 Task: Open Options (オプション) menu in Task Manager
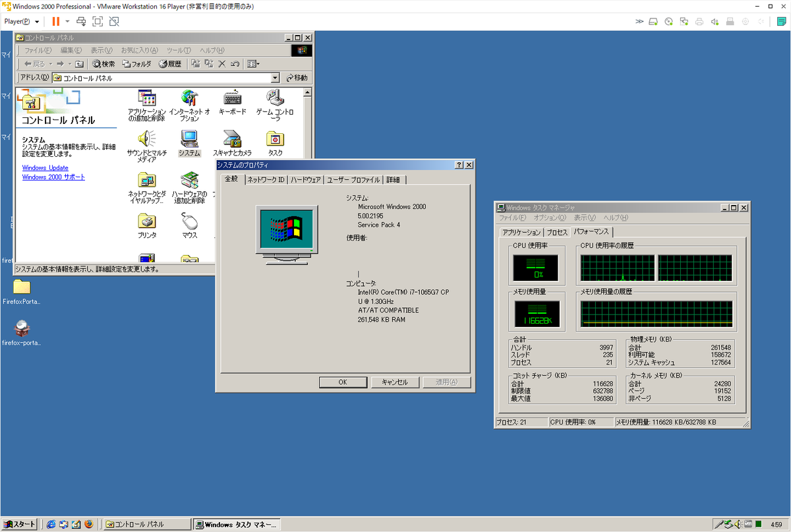[550, 218]
